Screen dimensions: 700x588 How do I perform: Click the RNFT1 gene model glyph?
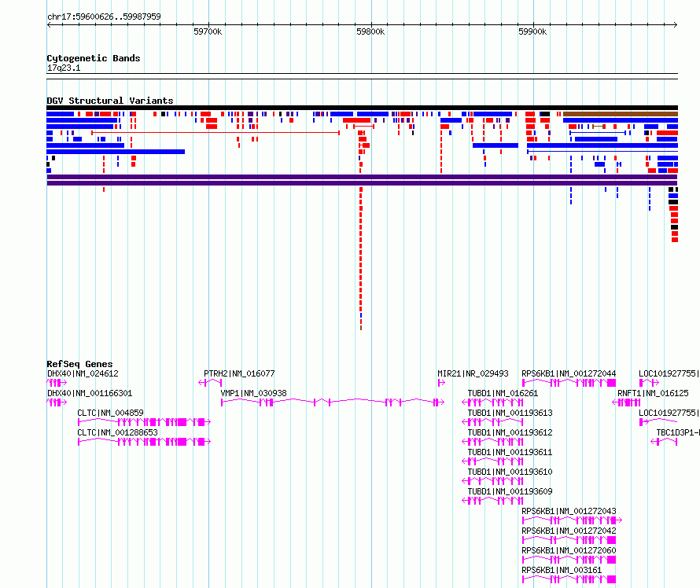[626, 402]
